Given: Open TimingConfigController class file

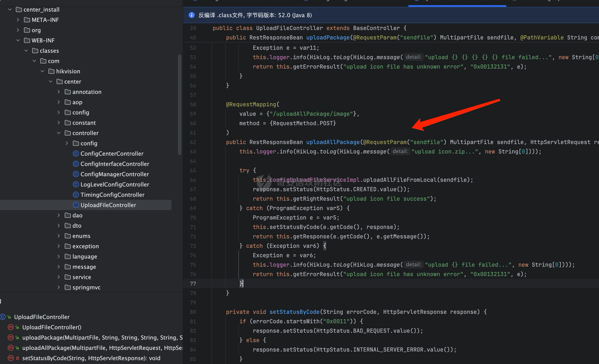Looking at the screenshot, I should click(x=112, y=194).
